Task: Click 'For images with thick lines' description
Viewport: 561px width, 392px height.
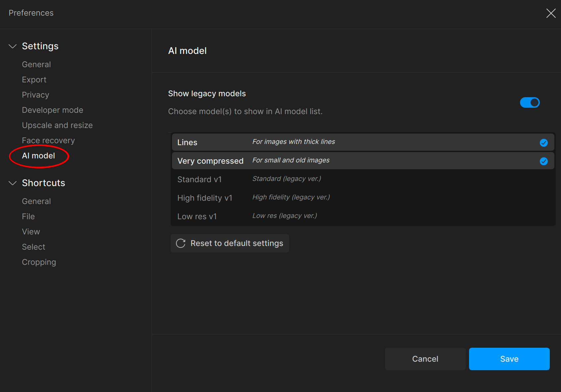Action: (294, 142)
